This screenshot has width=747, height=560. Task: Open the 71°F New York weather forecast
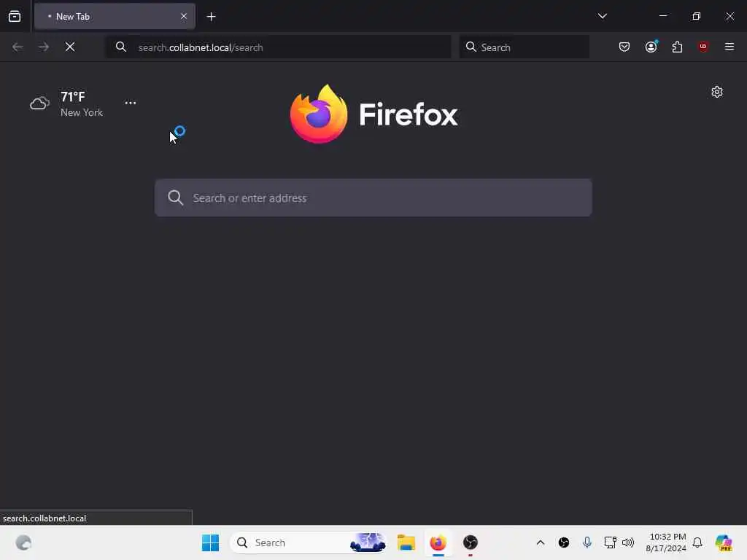coord(66,104)
